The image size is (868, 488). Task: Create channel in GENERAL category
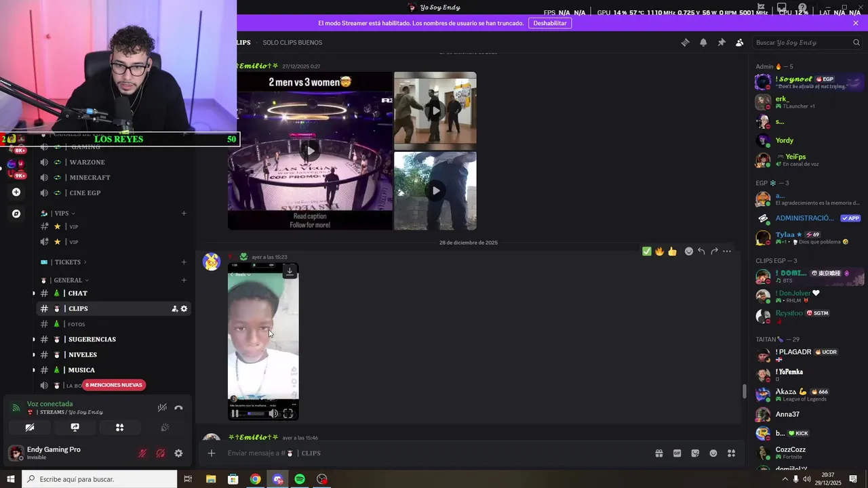[x=184, y=280]
